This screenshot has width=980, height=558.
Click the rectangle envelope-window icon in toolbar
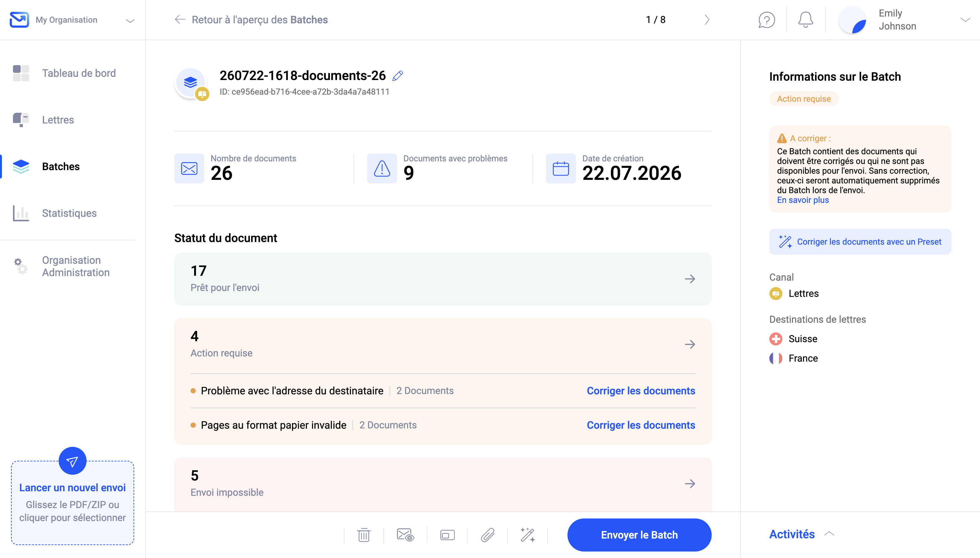click(447, 535)
